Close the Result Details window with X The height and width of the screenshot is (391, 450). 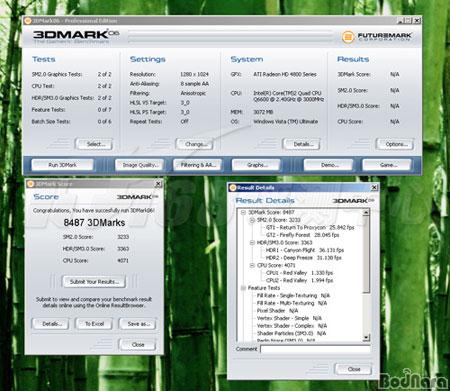(x=374, y=188)
